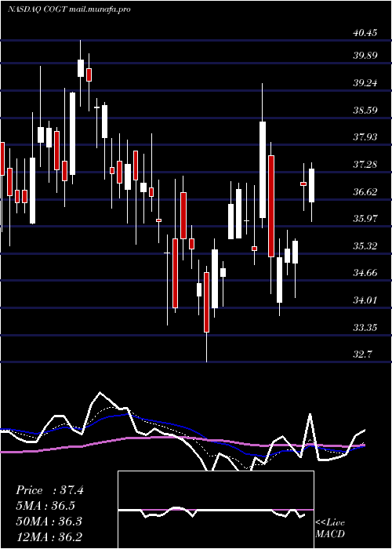Select the 34.66 price axis label
Screen dimensions: 392x549
coord(365,272)
